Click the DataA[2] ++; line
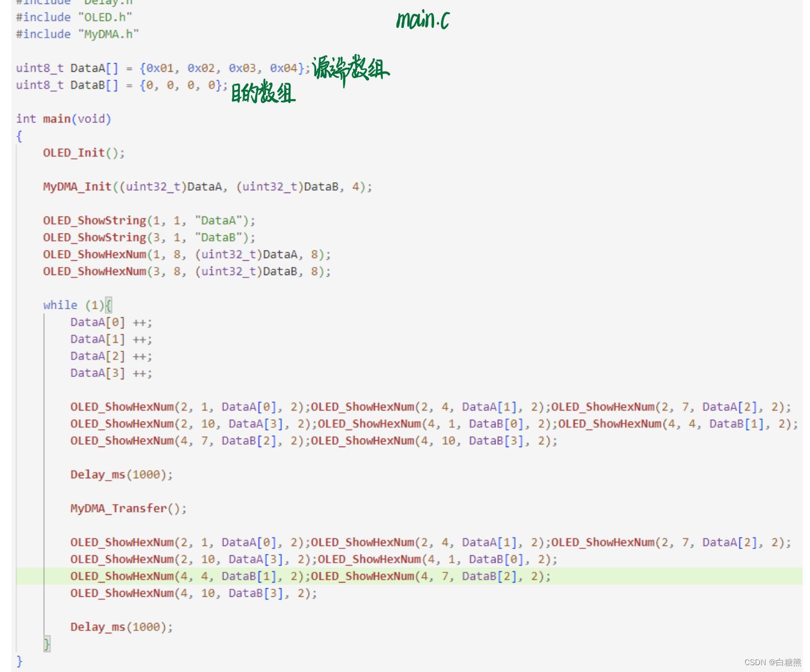This screenshot has width=810, height=672. coord(112,357)
